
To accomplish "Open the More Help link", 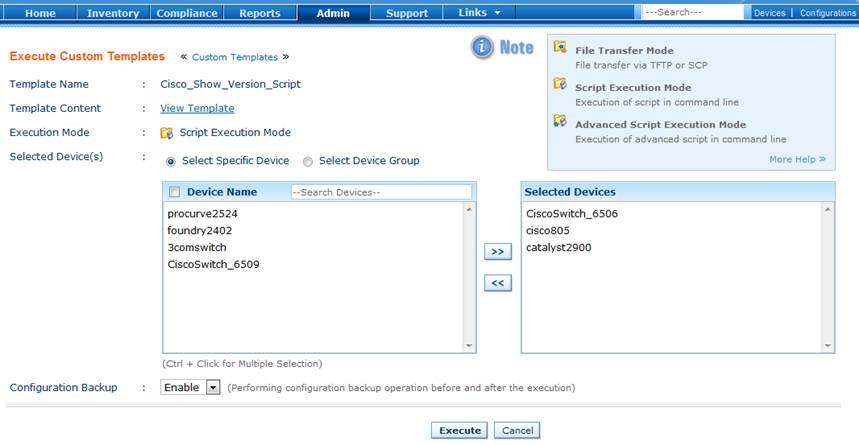I will pyautogui.click(x=797, y=159).
